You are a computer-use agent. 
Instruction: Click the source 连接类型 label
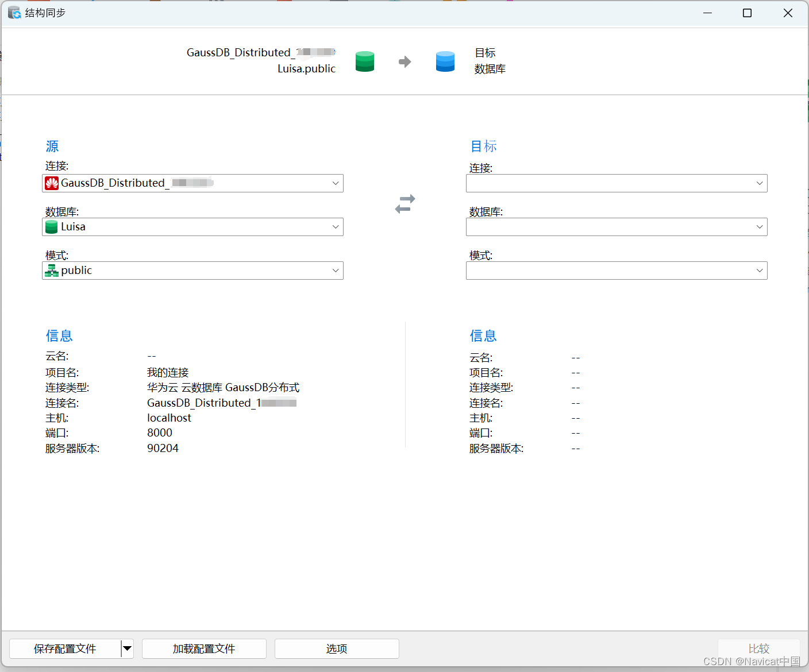pyautogui.click(x=67, y=388)
